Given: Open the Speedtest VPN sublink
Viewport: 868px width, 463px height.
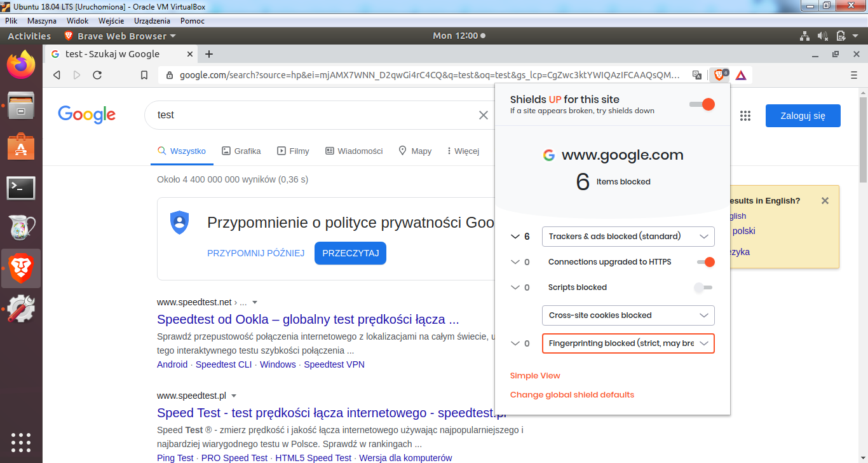Looking at the screenshot, I should [x=334, y=364].
